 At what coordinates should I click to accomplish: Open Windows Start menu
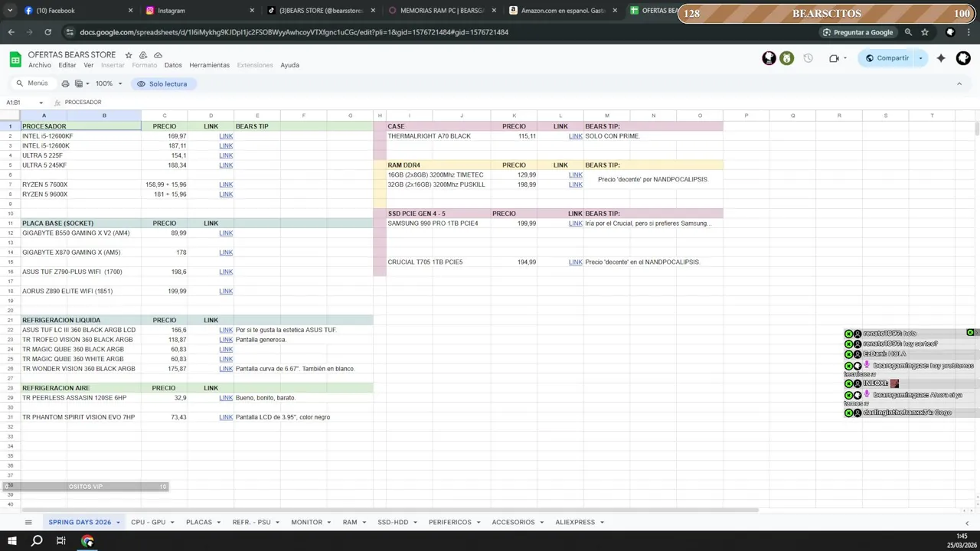(11, 541)
